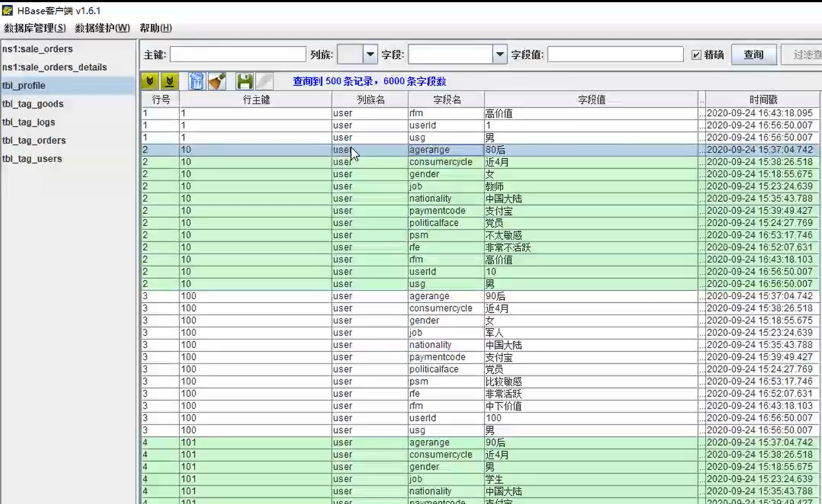Viewport: 822px width, 504px height.
Task: Click ellipsis button beside 高价值 in first row
Action: [x=701, y=113]
